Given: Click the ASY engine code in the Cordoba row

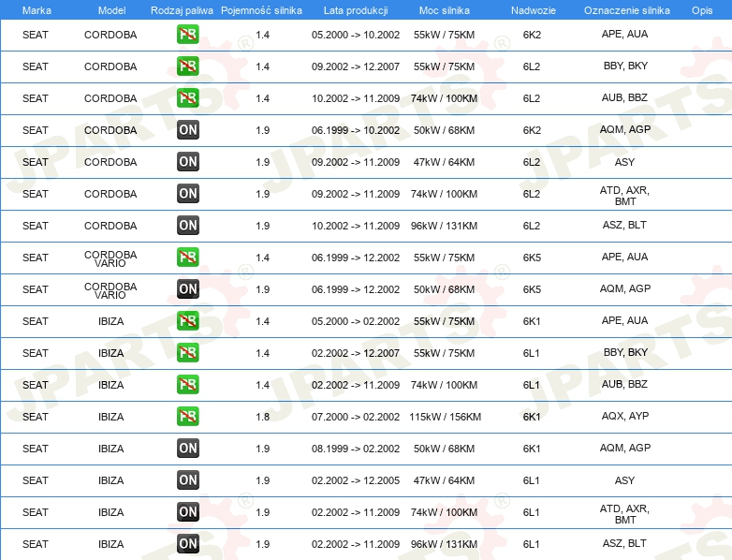Looking at the screenshot, I should 624,162.
